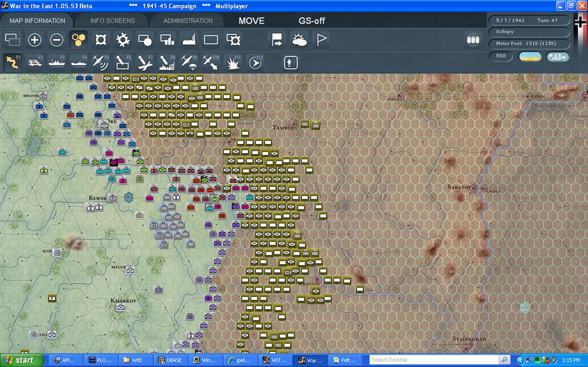The height and width of the screenshot is (367, 588).
Task: Select F2 rail movement mode
Action: (35, 62)
